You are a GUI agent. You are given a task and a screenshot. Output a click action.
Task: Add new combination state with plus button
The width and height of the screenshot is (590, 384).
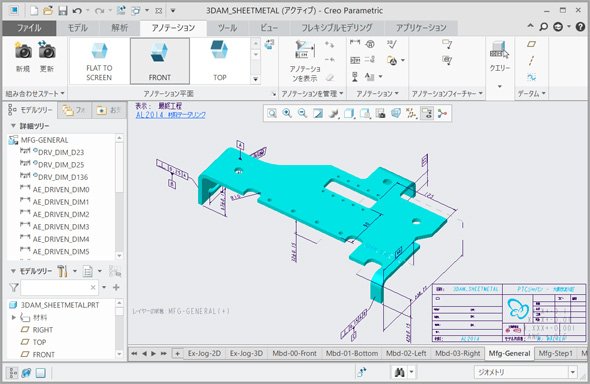point(177,354)
